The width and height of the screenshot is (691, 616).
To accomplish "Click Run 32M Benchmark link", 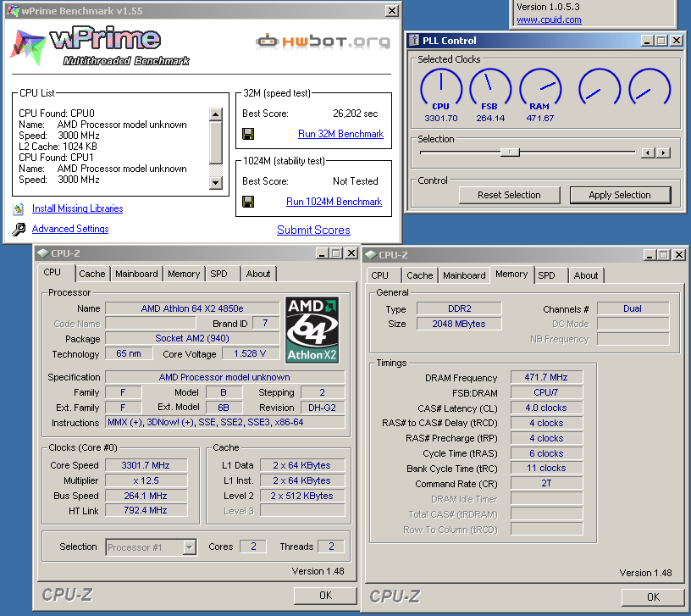I will [x=340, y=134].
